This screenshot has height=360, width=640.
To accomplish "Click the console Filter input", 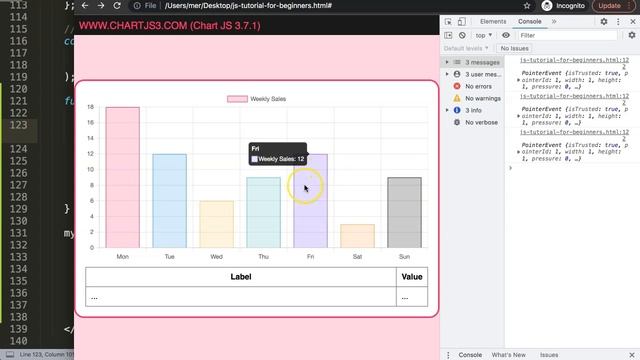I will [x=567, y=36].
